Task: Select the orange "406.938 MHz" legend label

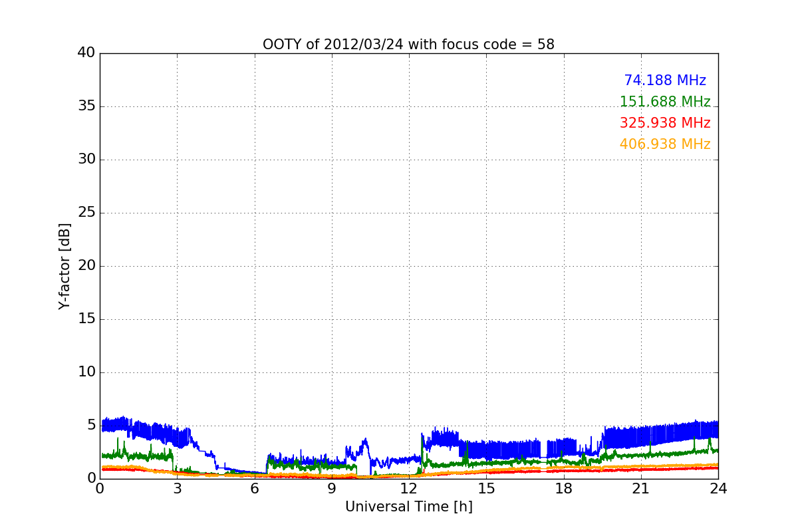Action: pos(665,144)
